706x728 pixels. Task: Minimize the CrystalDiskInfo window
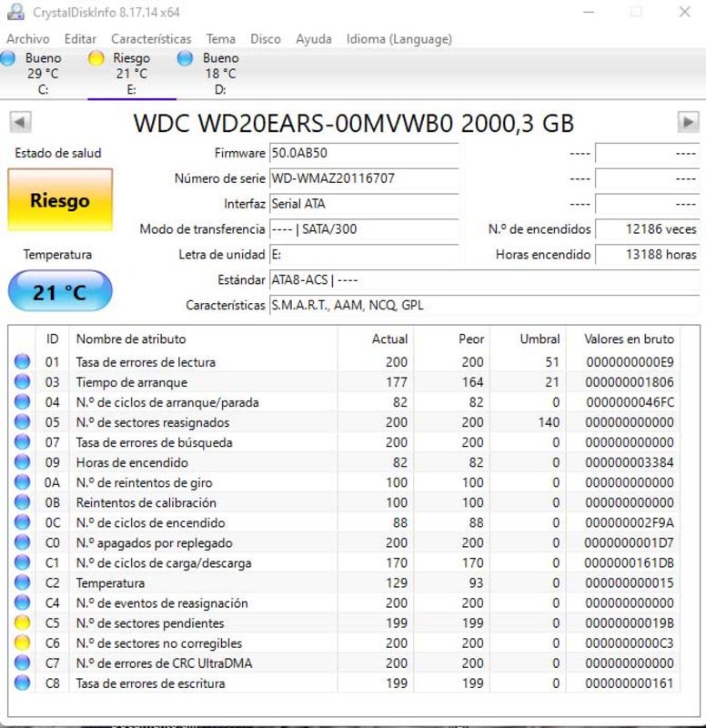(589, 12)
